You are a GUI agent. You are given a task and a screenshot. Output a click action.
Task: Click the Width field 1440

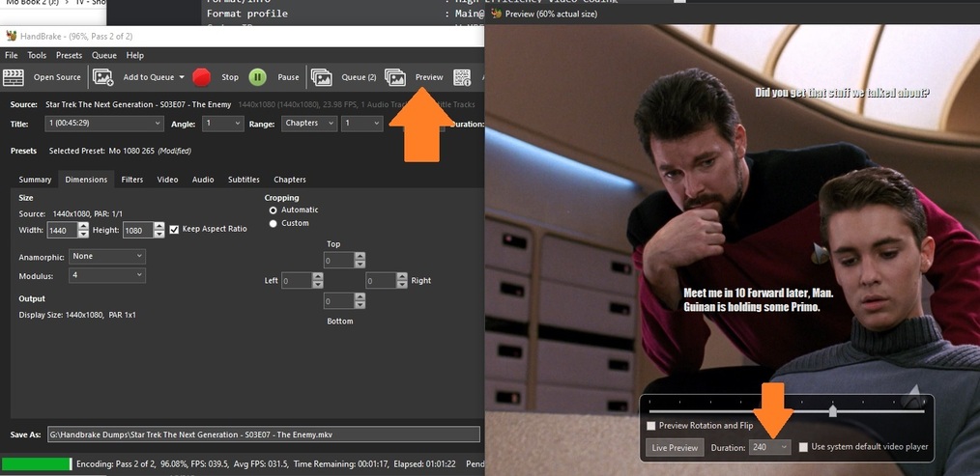click(63, 231)
